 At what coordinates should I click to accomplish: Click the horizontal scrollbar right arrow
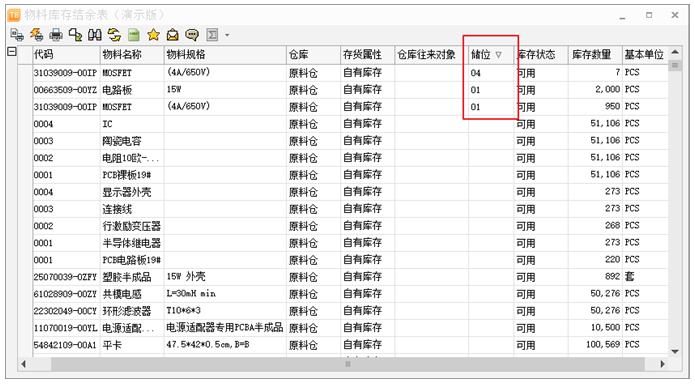[x=662, y=364]
